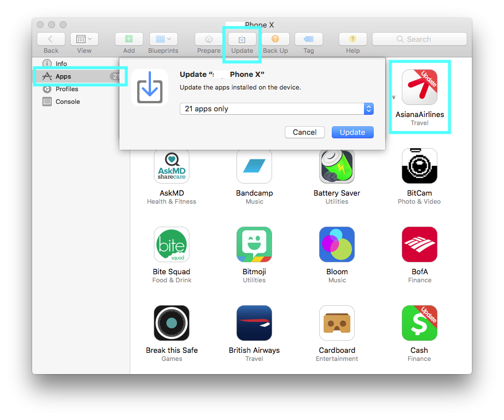The height and width of the screenshot is (420, 504).
Task: Click the Search field
Action: tap(419, 39)
